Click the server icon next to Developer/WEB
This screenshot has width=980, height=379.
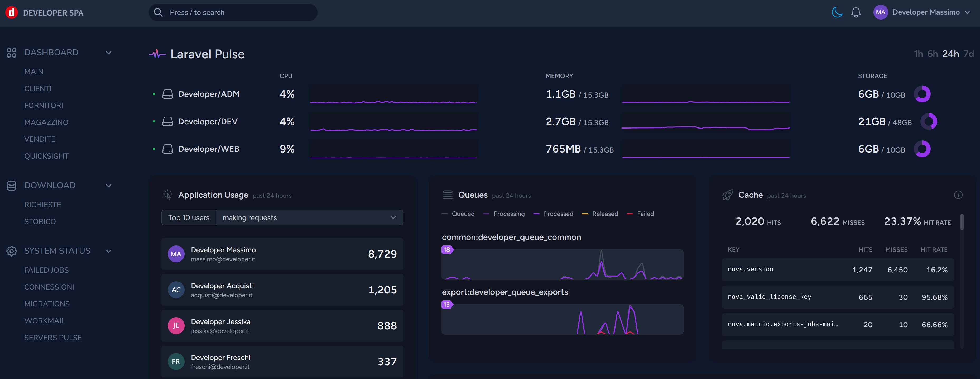pos(167,149)
